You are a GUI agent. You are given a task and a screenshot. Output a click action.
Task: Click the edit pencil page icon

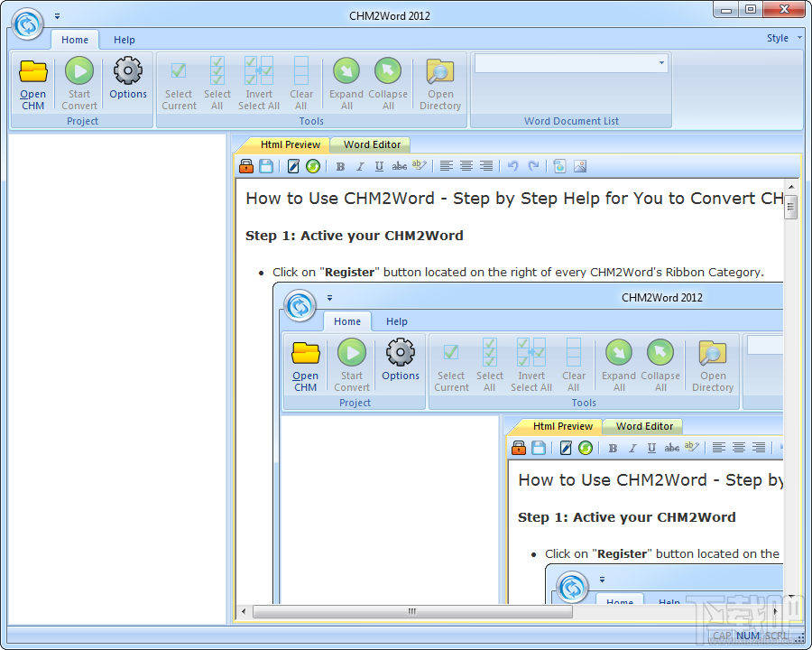point(293,166)
